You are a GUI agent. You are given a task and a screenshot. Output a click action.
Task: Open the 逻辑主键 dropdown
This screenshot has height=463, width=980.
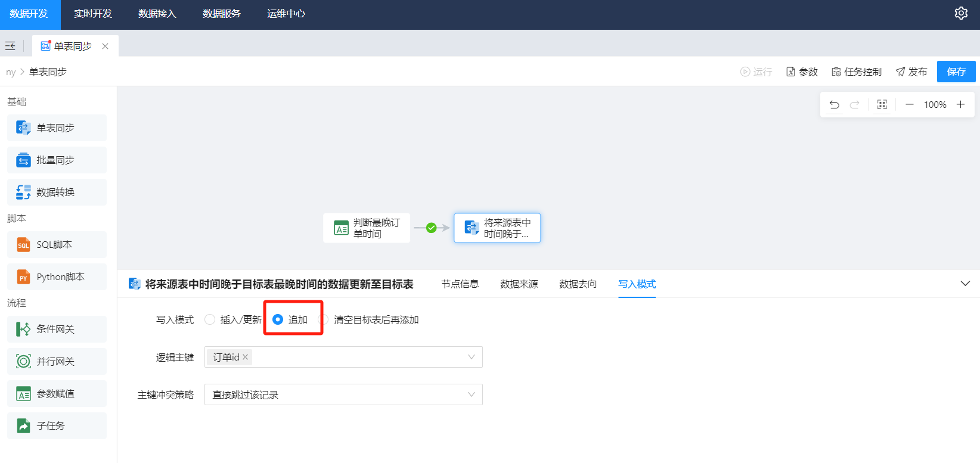pyautogui.click(x=471, y=358)
